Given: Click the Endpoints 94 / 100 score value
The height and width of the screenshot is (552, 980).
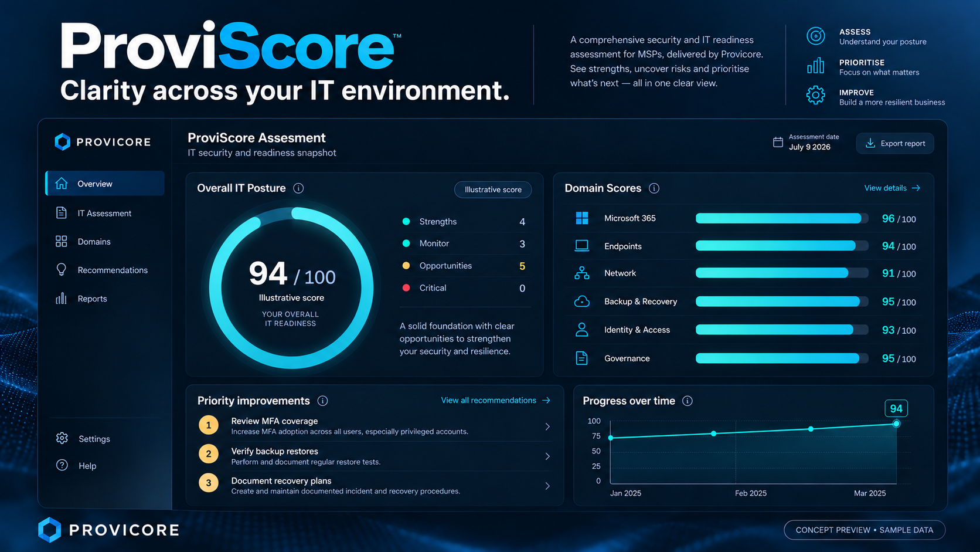Looking at the screenshot, I should pyautogui.click(x=899, y=246).
